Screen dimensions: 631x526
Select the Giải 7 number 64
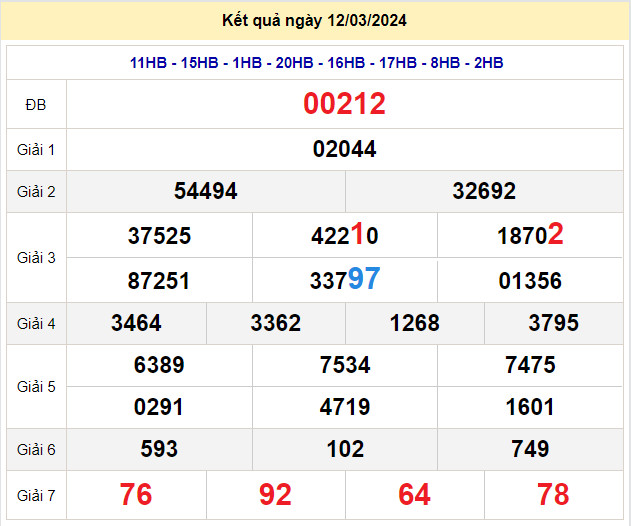(x=414, y=495)
